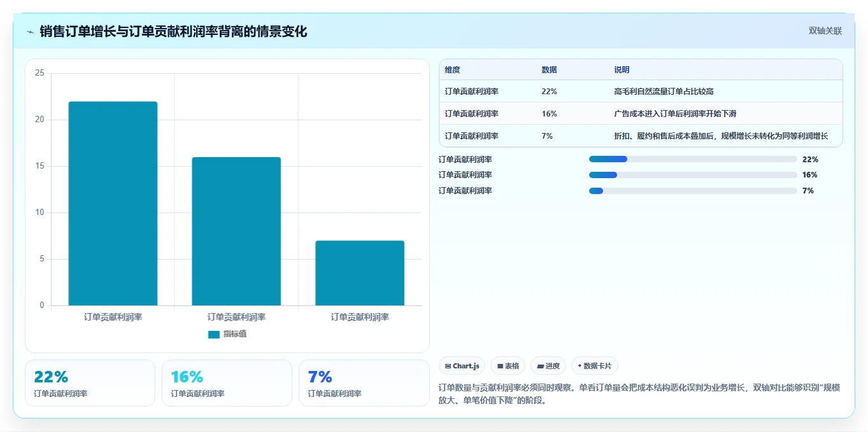This screenshot has height=432, width=868.
Task: Click the dashboard title 销售订单增长与订单贡献利润率背离
Action: tap(173, 31)
